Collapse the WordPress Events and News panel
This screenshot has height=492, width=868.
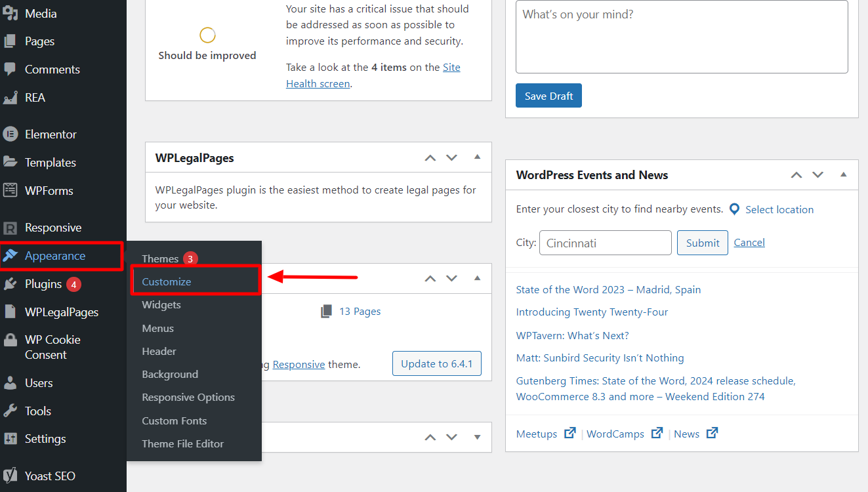(x=843, y=174)
